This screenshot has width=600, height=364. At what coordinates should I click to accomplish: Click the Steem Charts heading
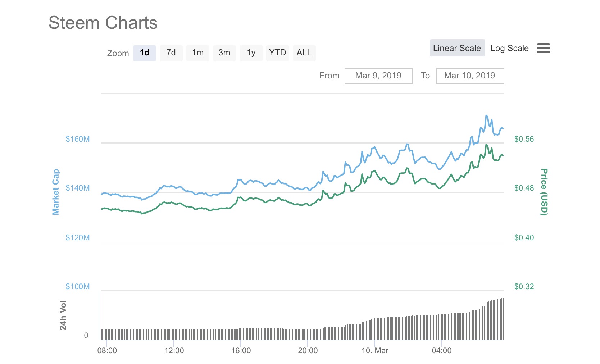pos(103,23)
